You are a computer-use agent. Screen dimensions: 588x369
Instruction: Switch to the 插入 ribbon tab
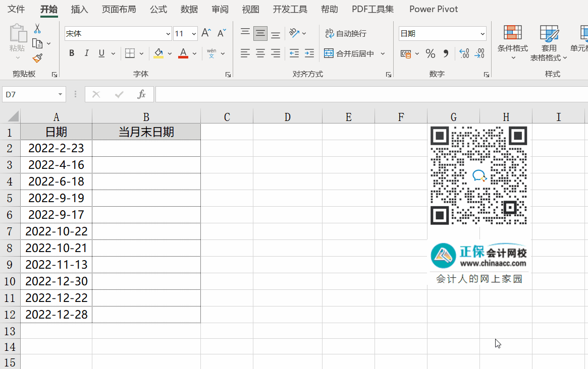(x=79, y=9)
